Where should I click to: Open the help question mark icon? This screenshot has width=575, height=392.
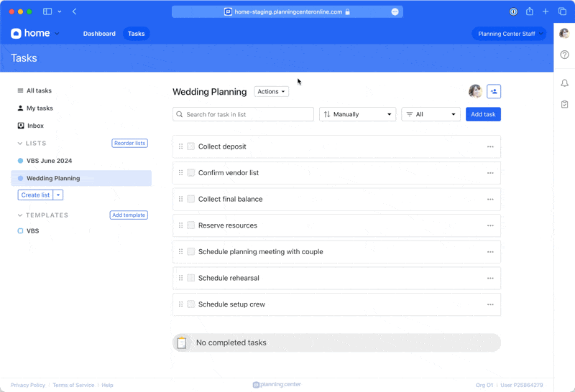564,55
